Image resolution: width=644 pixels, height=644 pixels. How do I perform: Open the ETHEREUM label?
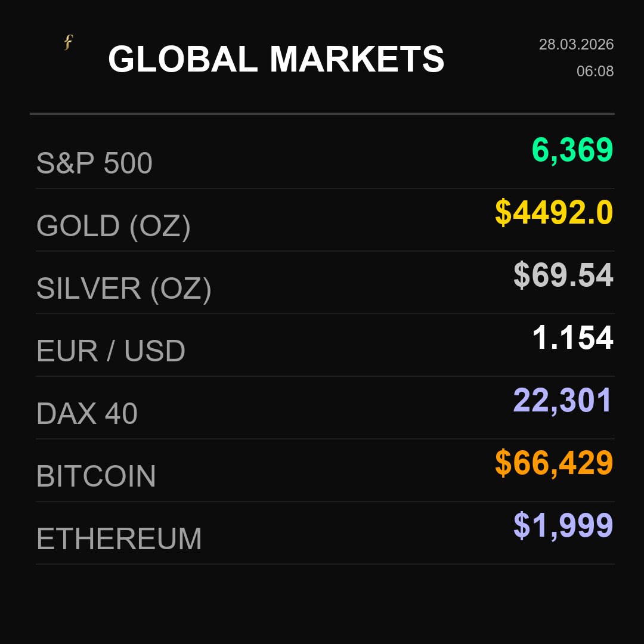pyautogui.click(x=119, y=539)
